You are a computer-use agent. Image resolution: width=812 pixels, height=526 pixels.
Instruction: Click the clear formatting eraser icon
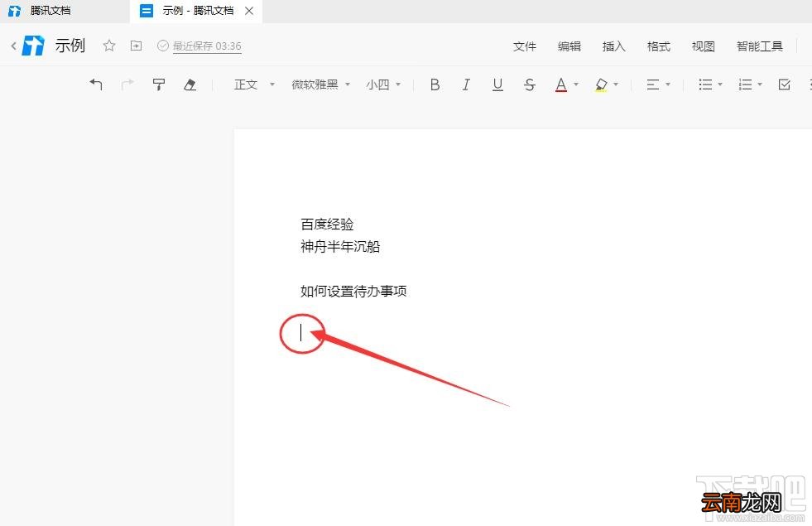(x=190, y=84)
